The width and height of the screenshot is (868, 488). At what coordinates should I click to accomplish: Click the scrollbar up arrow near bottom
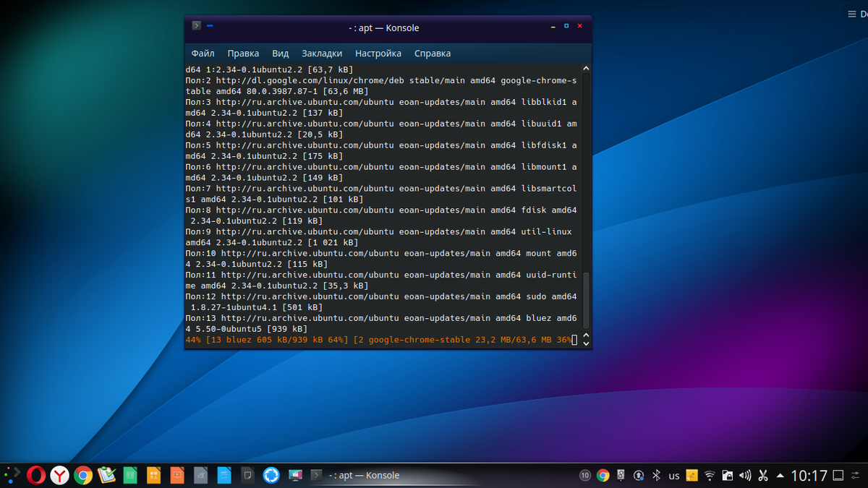pos(586,335)
